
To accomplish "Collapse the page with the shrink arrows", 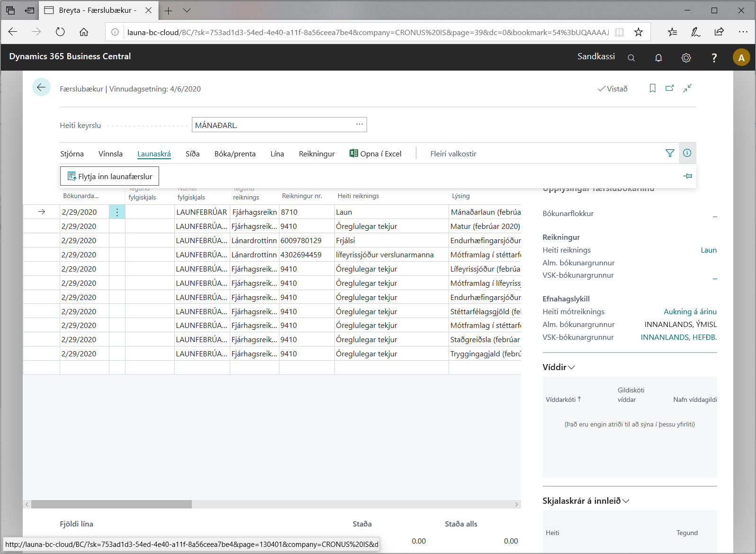I will tap(687, 88).
